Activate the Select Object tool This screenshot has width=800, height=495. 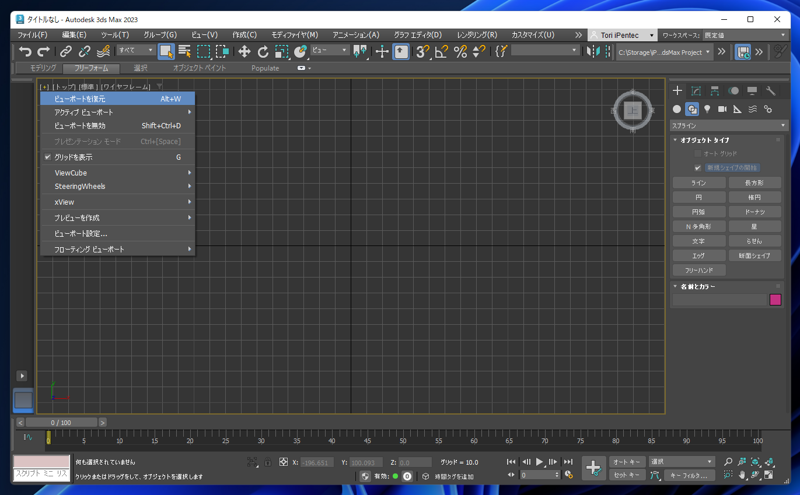[x=166, y=52]
